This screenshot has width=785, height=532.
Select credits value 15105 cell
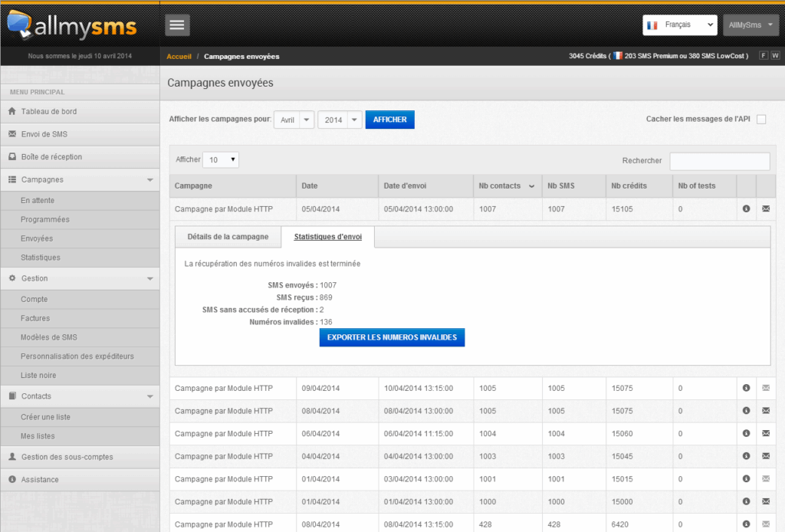(x=639, y=209)
